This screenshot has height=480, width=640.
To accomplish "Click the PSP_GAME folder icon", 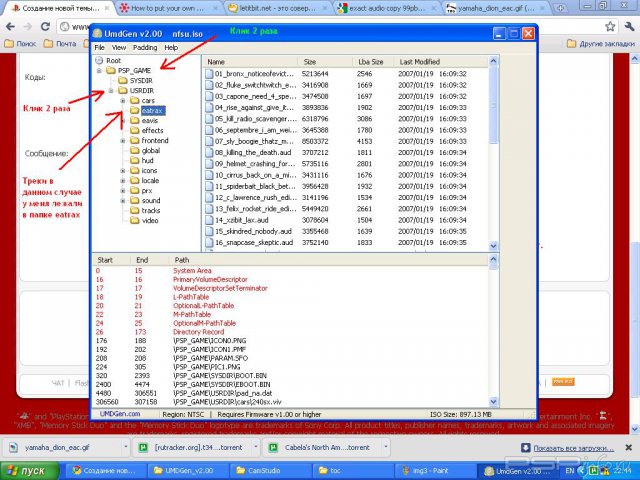I will (x=110, y=71).
